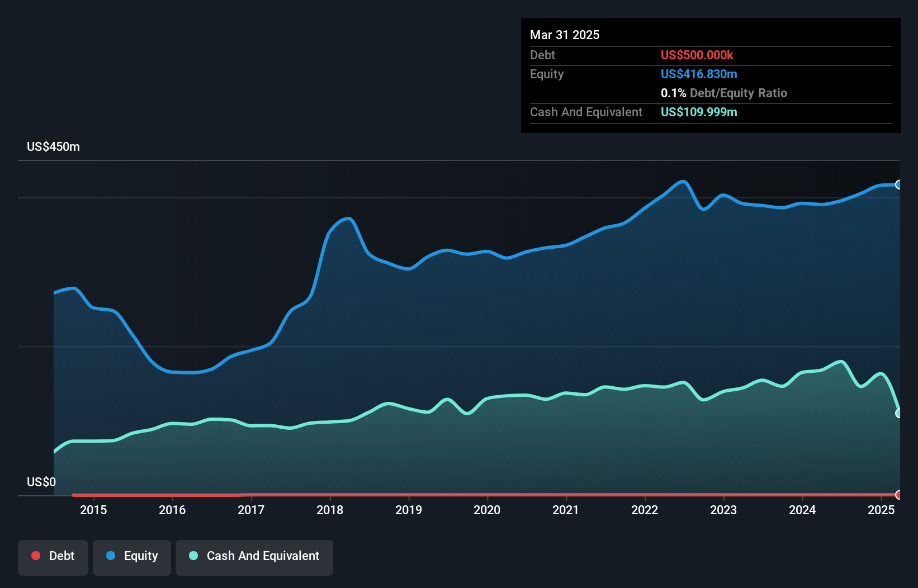Click the Mar 31 2025 tooltip date
The width and height of the screenshot is (918, 588).
pyautogui.click(x=565, y=35)
